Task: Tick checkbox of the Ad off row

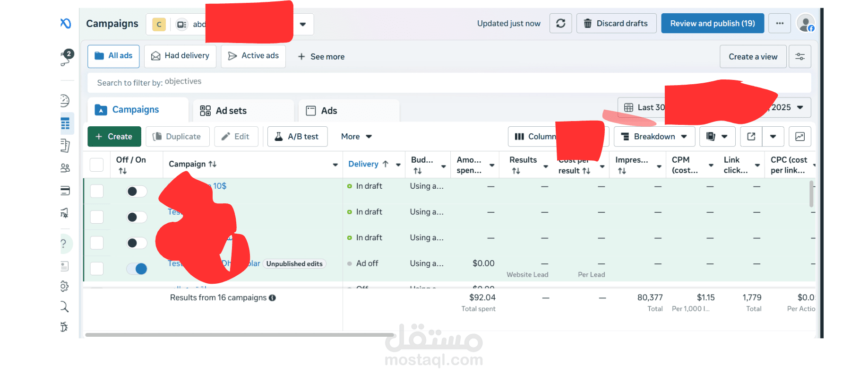Action: tap(96, 268)
